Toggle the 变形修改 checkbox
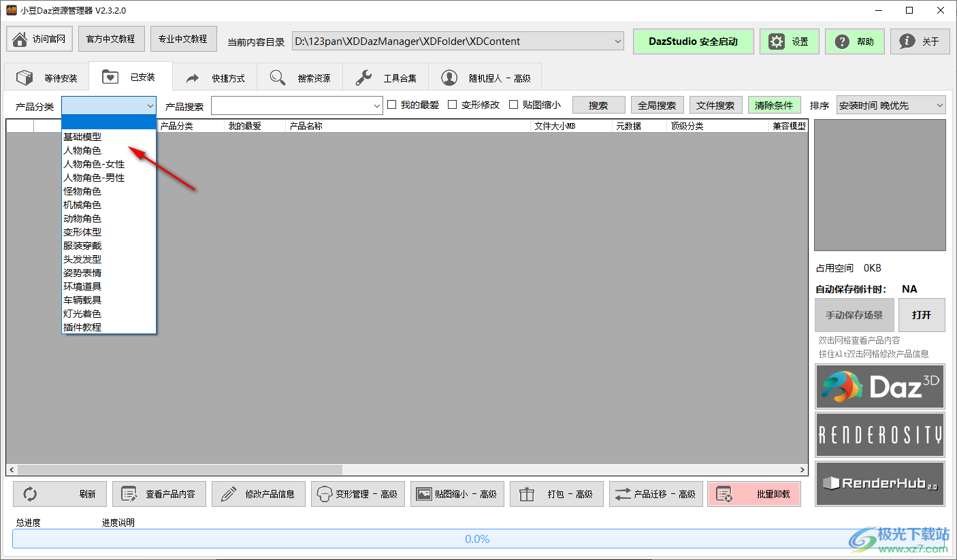Image resolution: width=957 pixels, height=560 pixels. (x=453, y=105)
